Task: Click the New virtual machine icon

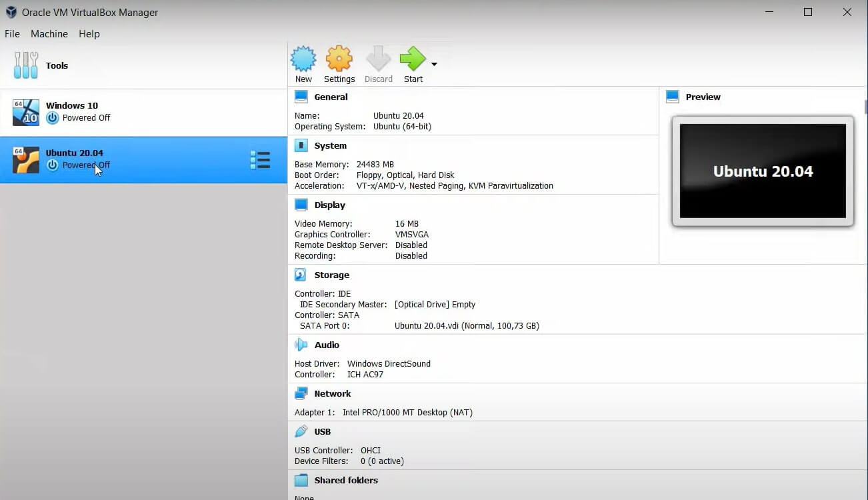Action: 303,59
